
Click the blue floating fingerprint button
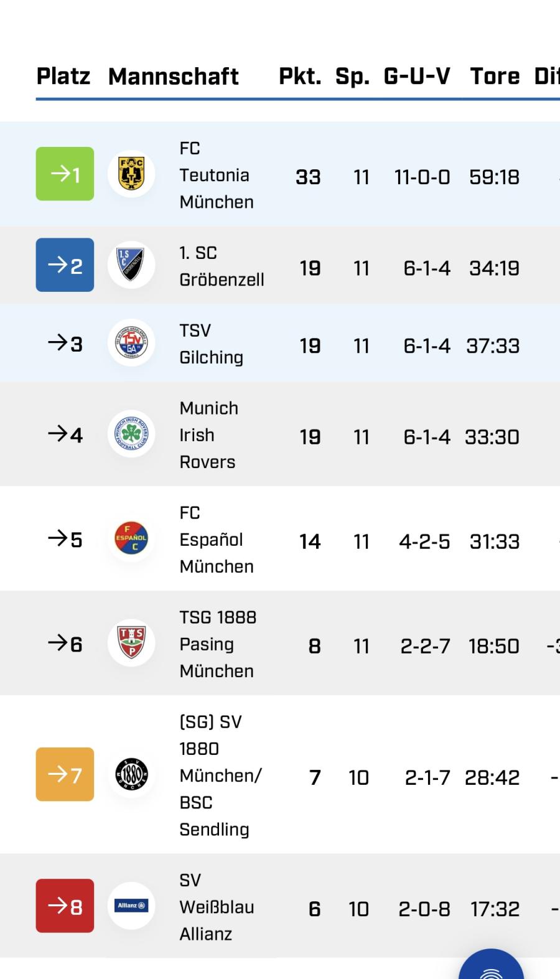(x=491, y=965)
